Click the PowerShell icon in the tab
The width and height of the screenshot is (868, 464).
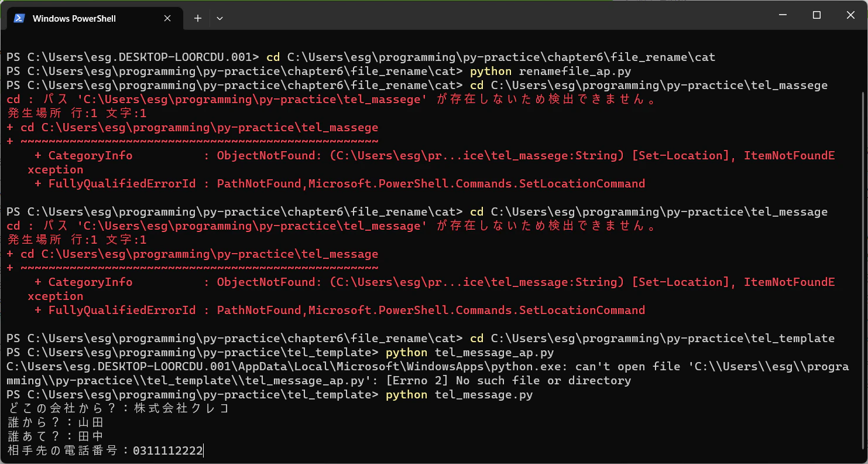coord(19,18)
